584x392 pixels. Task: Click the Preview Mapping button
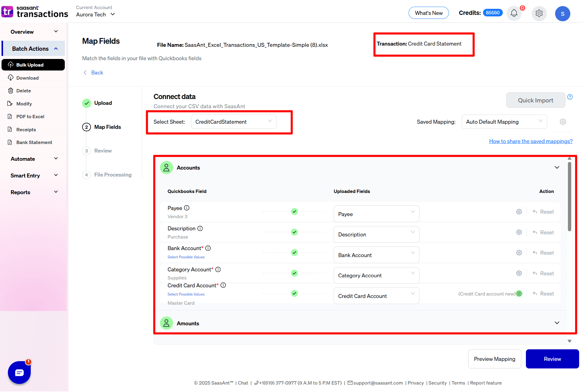[x=495, y=359]
